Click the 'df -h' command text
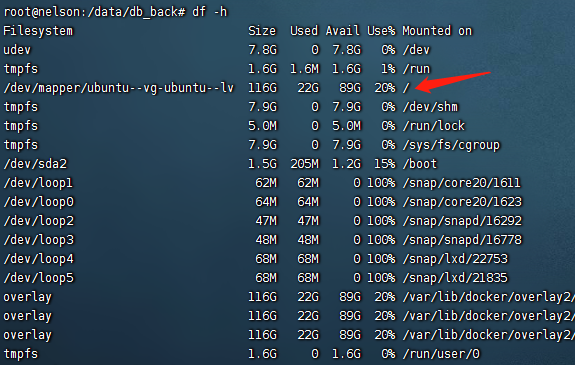The height and width of the screenshot is (365, 575). (x=210, y=12)
